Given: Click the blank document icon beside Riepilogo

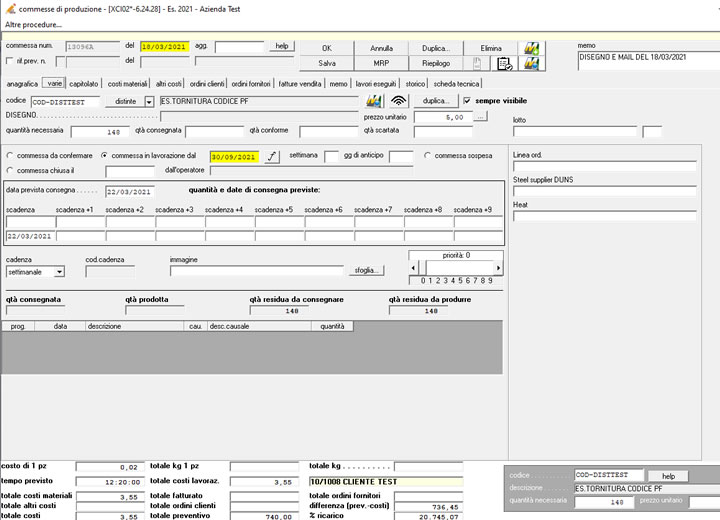Looking at the screenshot, I should tap(478, 63).
